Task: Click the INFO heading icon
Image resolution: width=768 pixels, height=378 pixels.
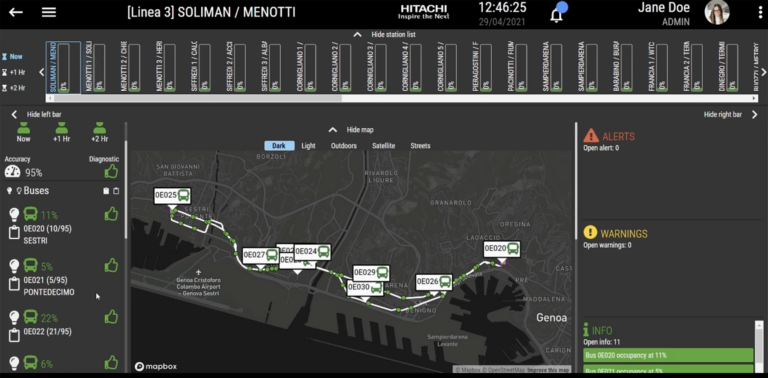Action: tap(586, 330)
